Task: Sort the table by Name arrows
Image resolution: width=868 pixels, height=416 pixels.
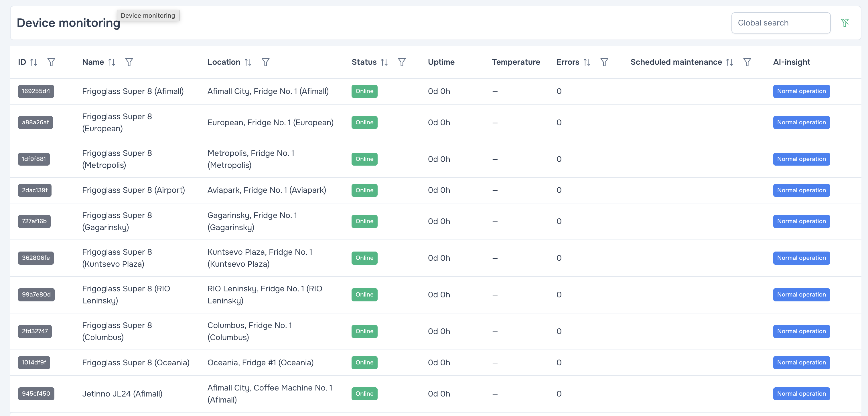Action: 112,62
